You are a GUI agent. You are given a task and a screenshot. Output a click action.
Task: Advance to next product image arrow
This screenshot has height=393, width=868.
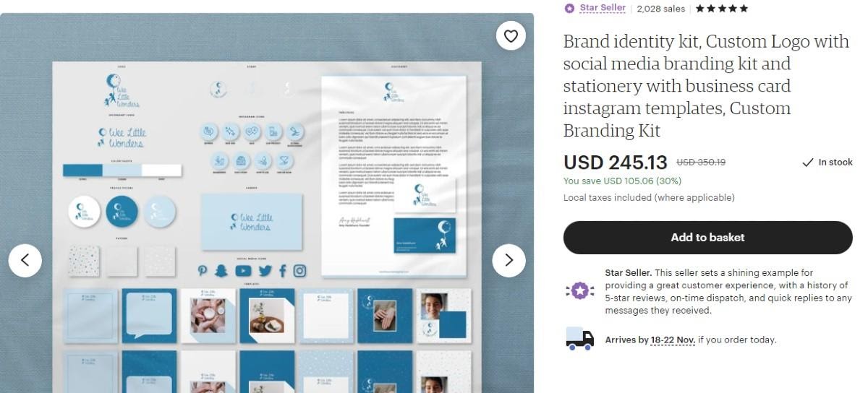pos(509,260)
